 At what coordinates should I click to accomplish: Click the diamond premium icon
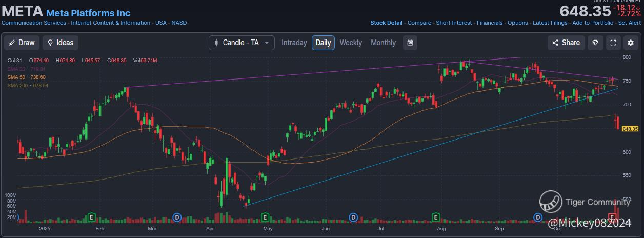[595, 43]
